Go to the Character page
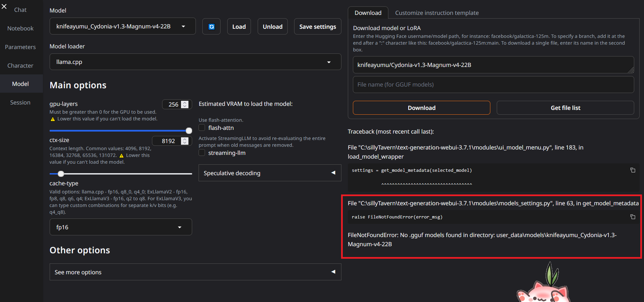Screen dimensions: 644x302 (x=20, y=66)
